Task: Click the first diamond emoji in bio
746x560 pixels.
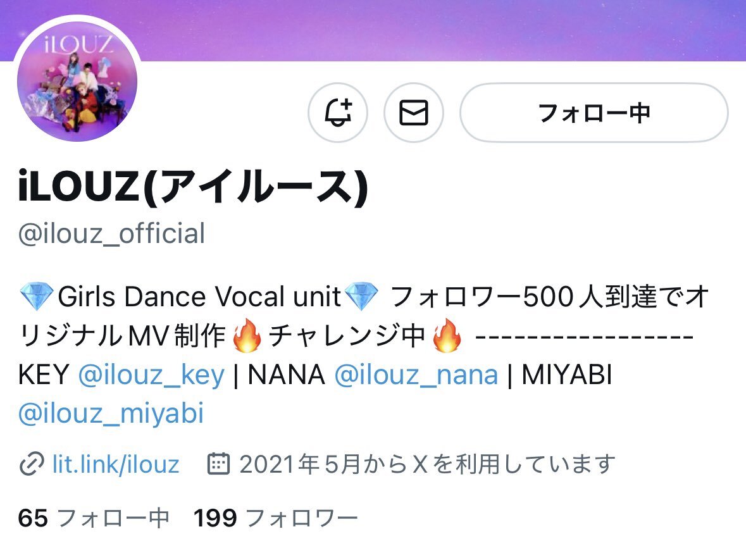Action: [37, 296]
